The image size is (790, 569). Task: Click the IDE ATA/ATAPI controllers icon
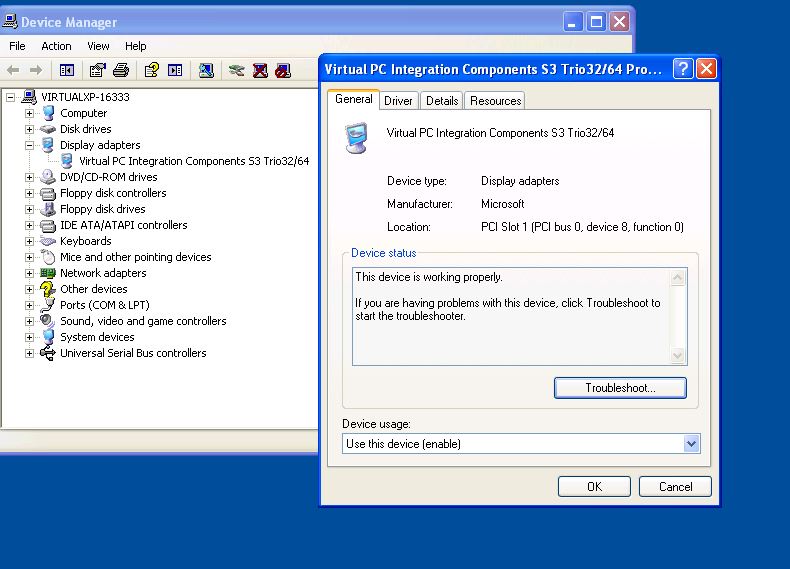[48, 225]
